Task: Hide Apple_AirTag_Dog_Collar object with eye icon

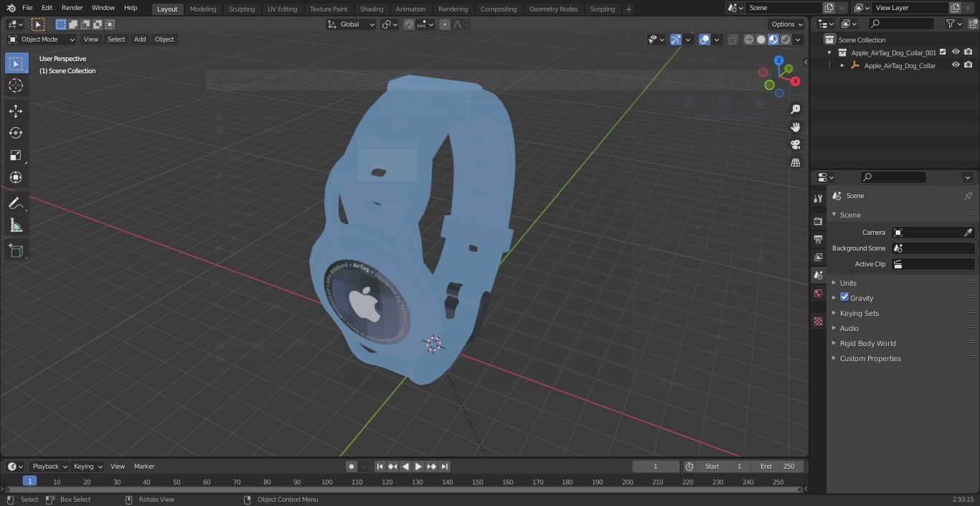Action: click(x=956, y=65)
